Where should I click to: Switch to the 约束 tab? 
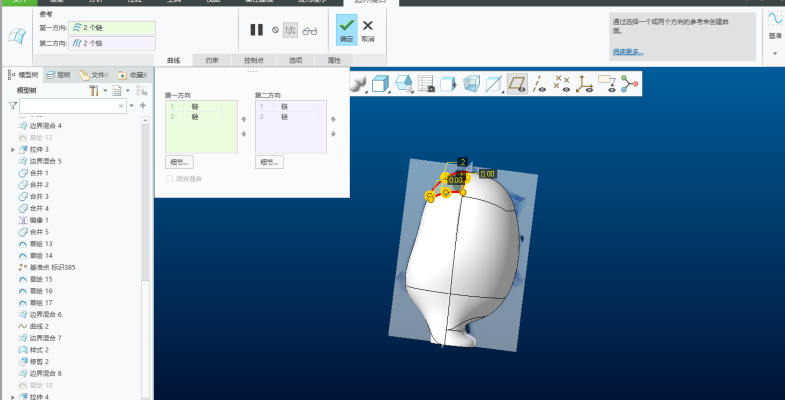(x=212, y=61)
